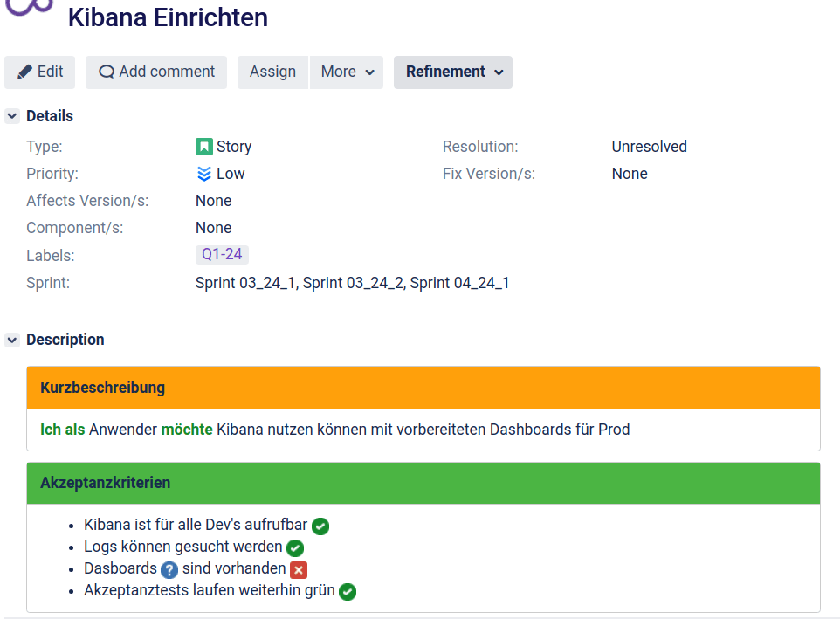Click the Edit button
840x633 pixels.
[39, 72]
